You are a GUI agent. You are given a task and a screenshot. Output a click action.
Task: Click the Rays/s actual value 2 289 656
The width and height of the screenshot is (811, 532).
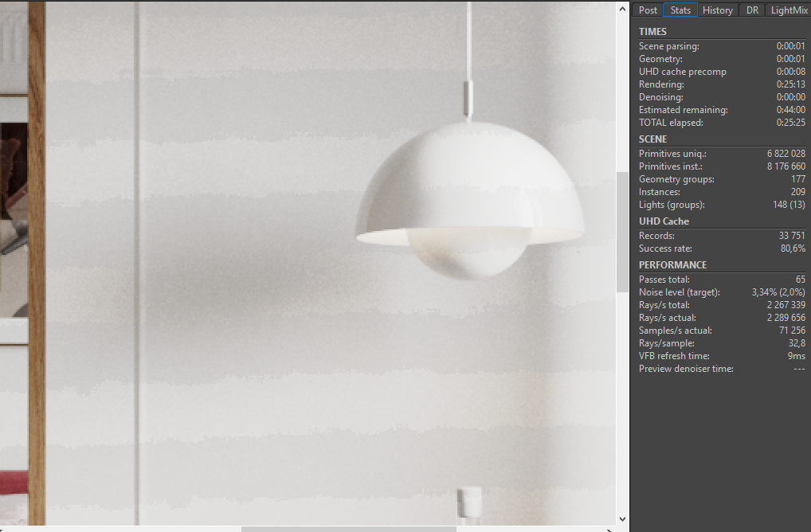[786, 318]
